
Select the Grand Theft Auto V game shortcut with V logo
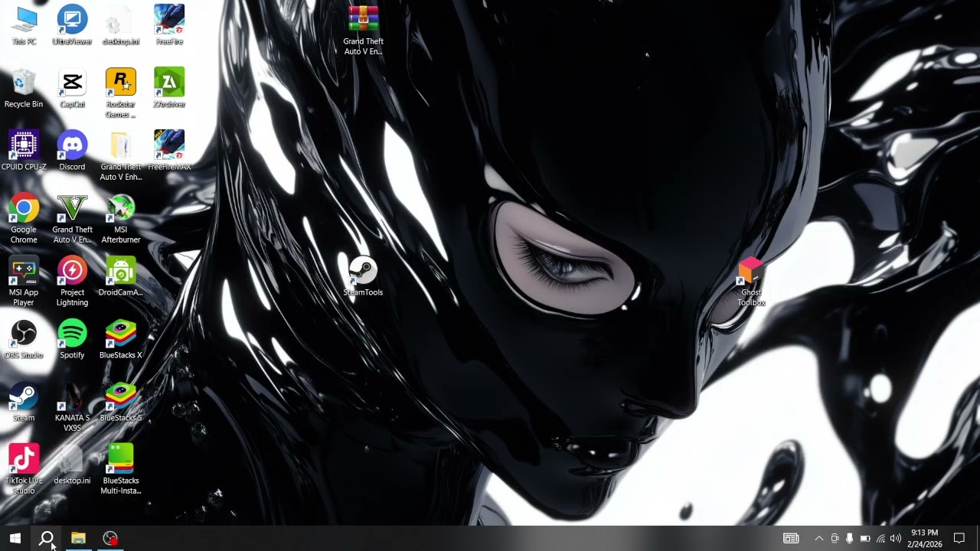pyautogui.click(x=72, y=219)
